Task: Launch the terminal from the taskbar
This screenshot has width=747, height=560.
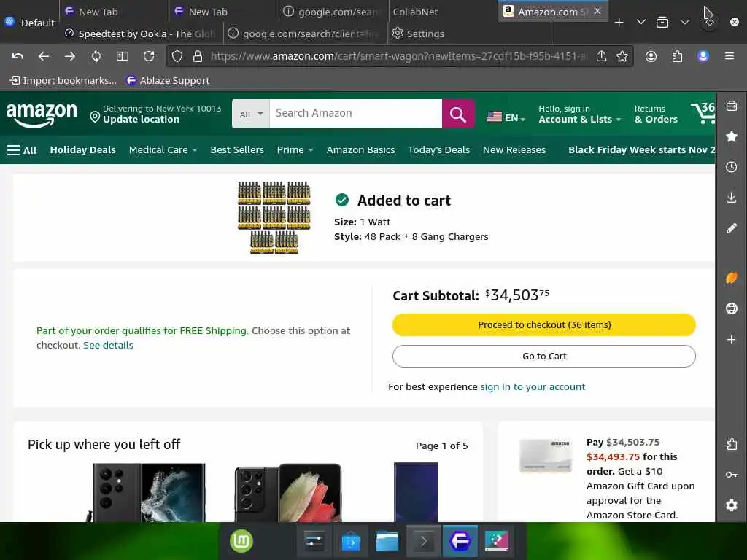Action: (x=423, y=541)
